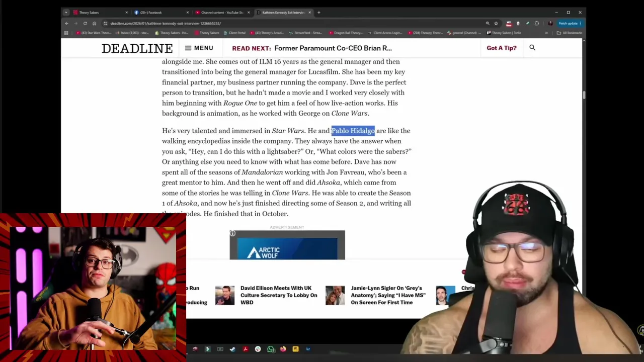Open the browser home page icon
644x362 pixels.
(94, 23)
